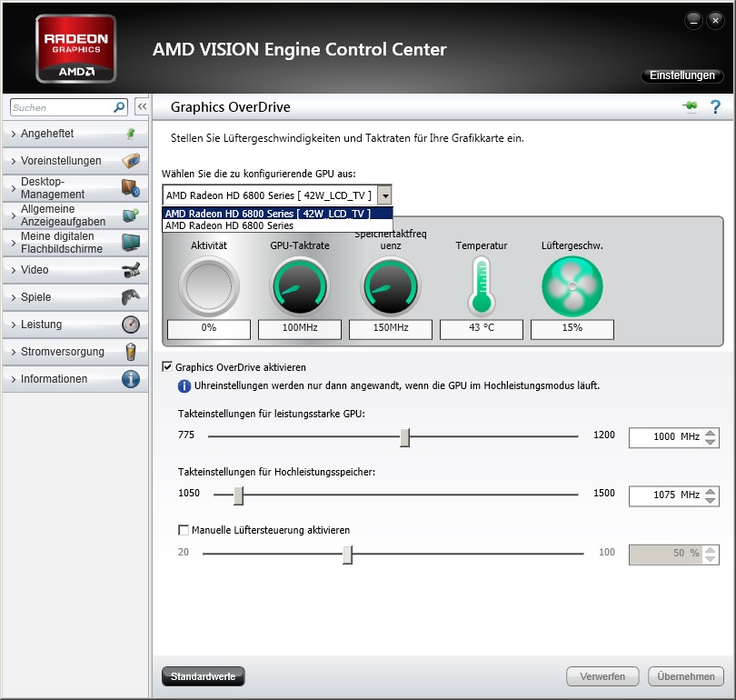
Task: Decrease GPU clock 1000 MHz with down arrow
Action: pyautogui.click(x=711, y=442)
